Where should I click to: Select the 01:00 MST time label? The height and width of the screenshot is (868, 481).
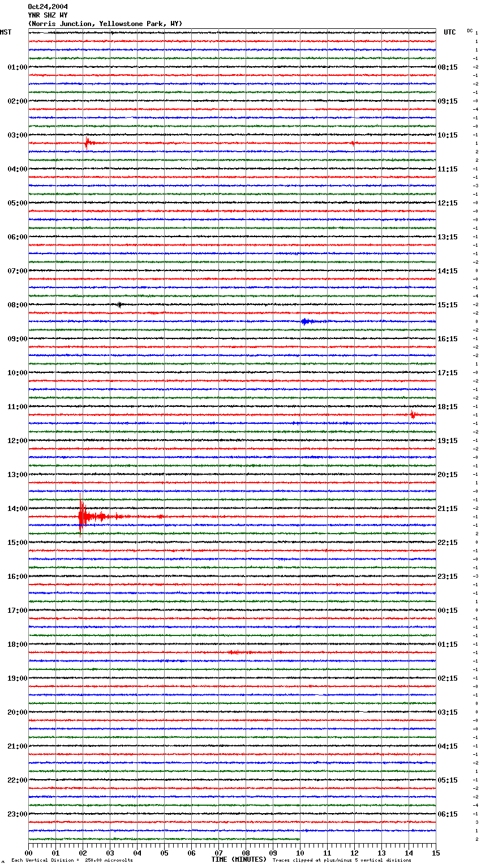[18, 67]
